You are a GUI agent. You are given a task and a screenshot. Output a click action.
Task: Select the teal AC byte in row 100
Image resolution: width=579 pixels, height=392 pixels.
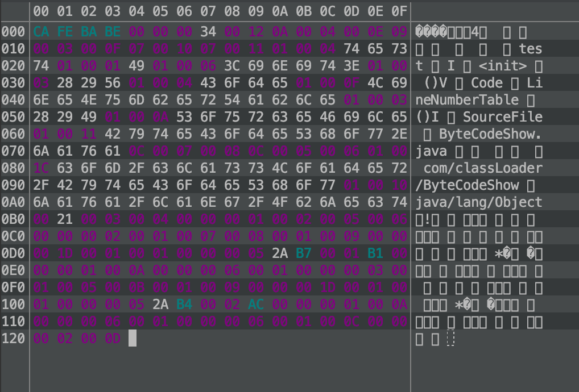(x=256, y=304)
